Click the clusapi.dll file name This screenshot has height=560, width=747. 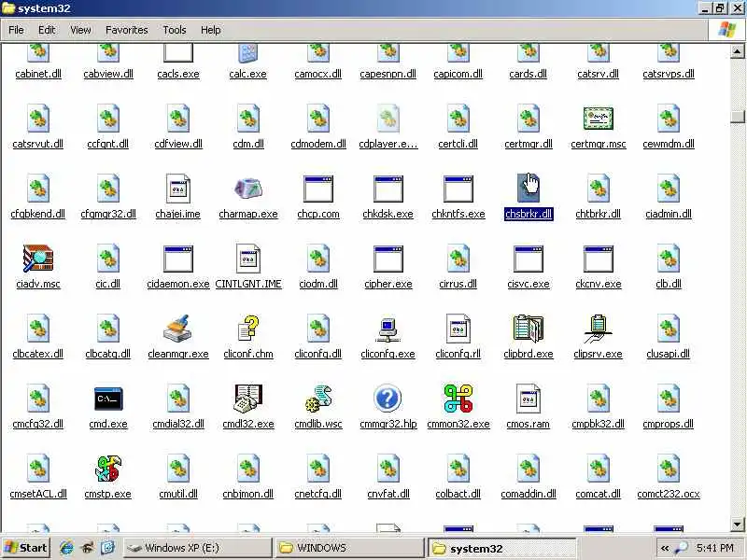pos(668,354)
